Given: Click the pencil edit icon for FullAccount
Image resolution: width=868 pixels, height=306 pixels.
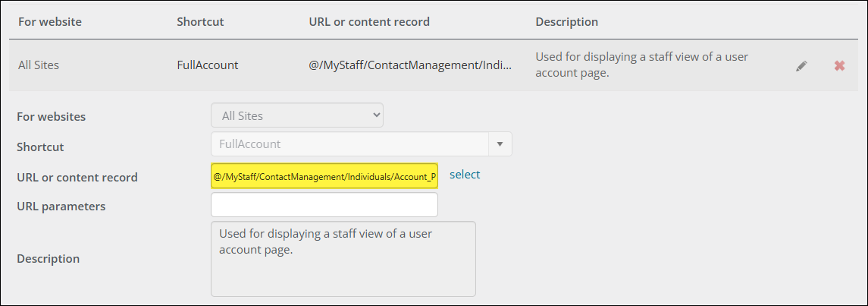Looking at the screenshot, I should tap(801, 66).
